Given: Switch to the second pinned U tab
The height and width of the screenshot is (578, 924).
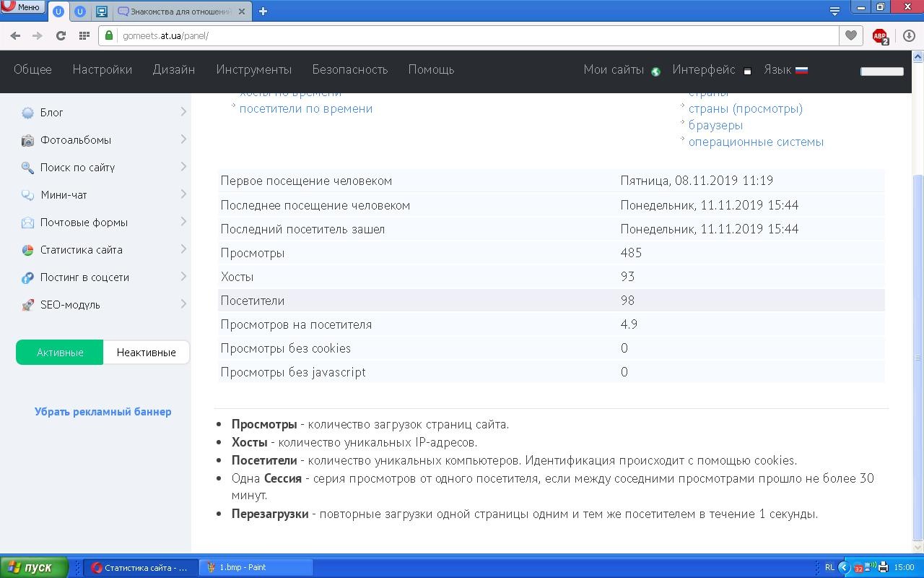Looking at the screenshot, I should click(x=80, y=12).
